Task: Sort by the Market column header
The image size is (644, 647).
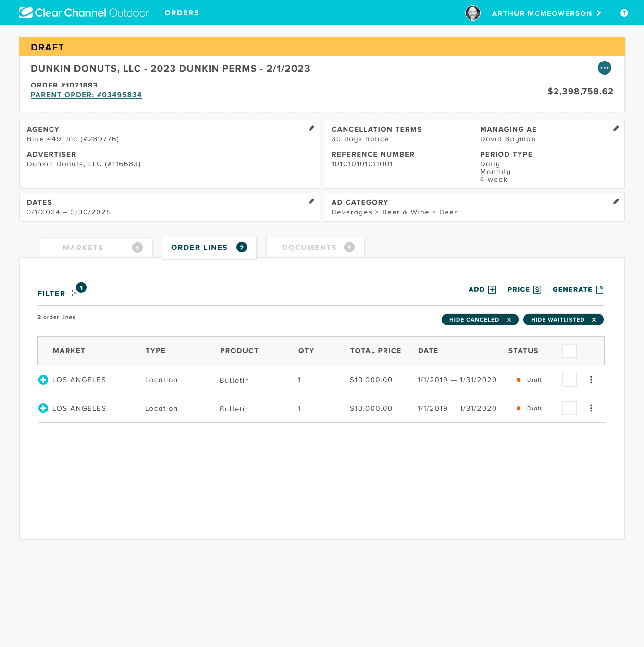Action: point(69,351)
